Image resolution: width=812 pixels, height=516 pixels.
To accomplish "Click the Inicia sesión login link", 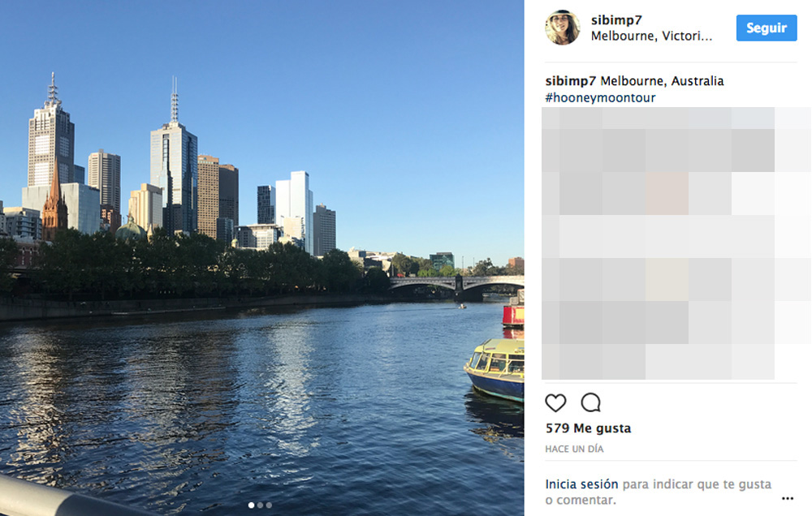I will point(581,484).
